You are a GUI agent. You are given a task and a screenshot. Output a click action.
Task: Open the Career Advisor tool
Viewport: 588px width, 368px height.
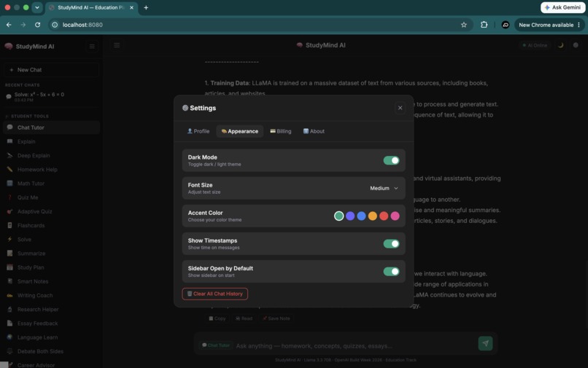tap(51, 364)
